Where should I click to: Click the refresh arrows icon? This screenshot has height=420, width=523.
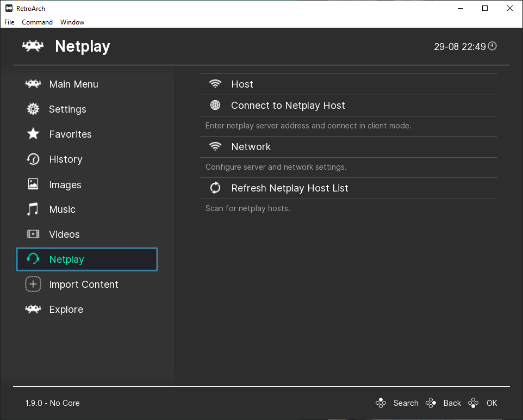click(215, 188)
